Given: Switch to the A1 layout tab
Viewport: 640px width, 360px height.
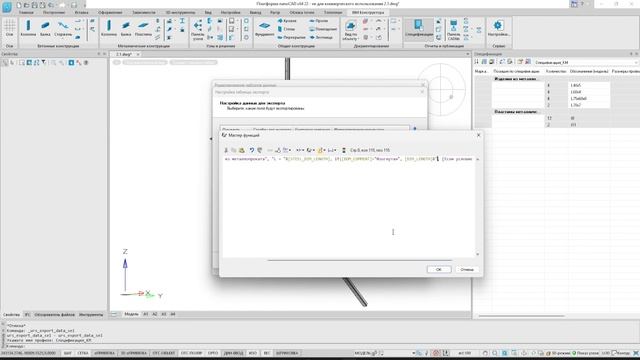Looking at the screenshot, I should pos(146,314).
